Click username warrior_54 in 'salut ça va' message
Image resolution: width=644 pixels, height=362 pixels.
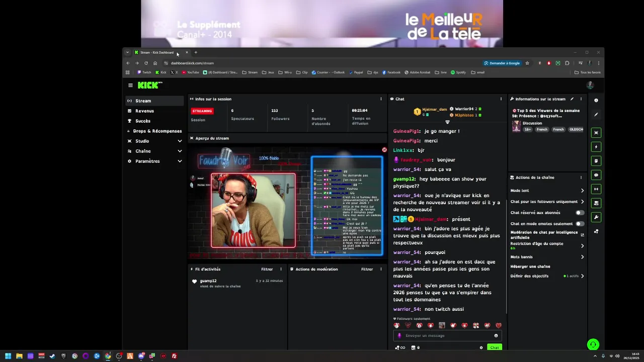pos(407,169)
